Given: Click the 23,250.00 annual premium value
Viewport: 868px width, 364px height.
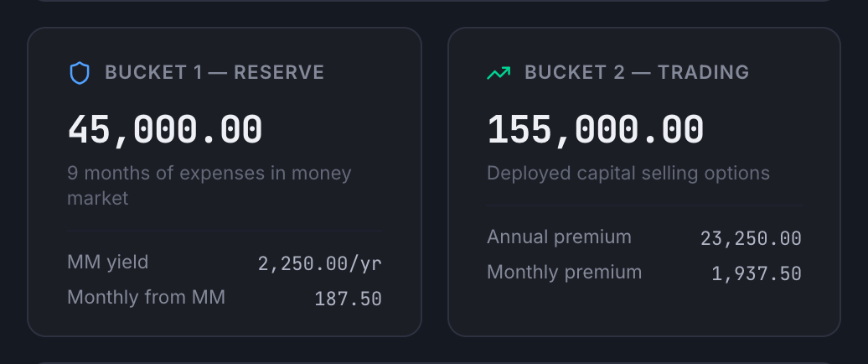Looking at the screenshot, I should click(x=752, y=239).
